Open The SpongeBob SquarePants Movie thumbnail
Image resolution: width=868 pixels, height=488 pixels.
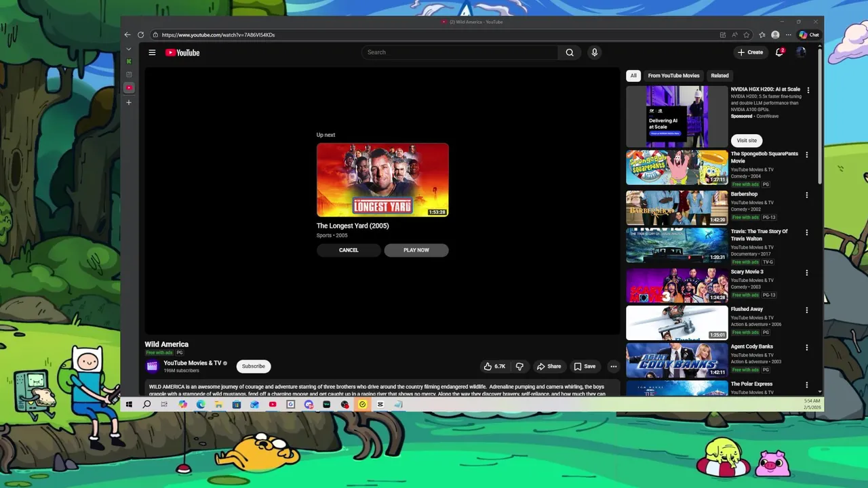[x=677, y=167]
